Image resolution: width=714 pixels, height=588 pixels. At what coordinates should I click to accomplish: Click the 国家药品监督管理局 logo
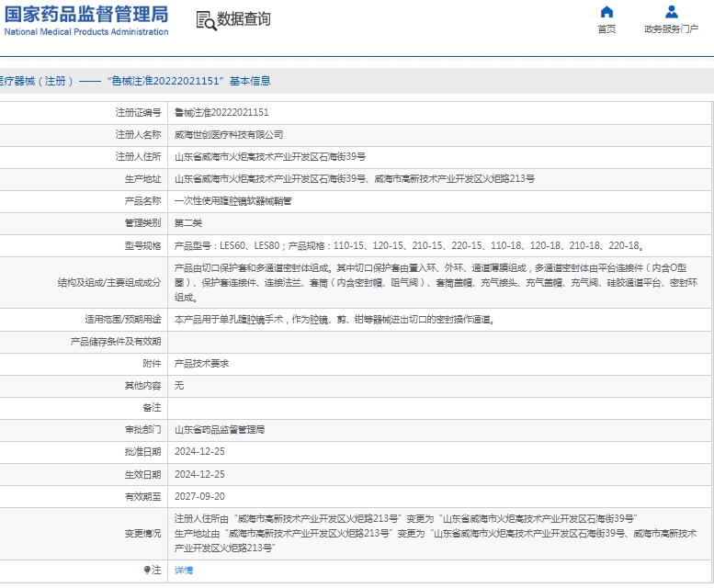(x=86, y=14)
